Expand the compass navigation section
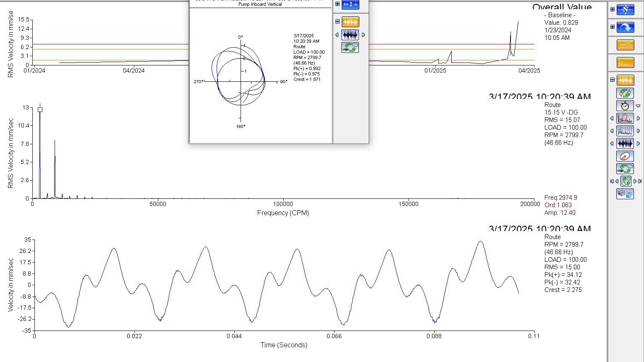Screen dimensions: 644x362 pyautogui.click(x=613, y=9)
